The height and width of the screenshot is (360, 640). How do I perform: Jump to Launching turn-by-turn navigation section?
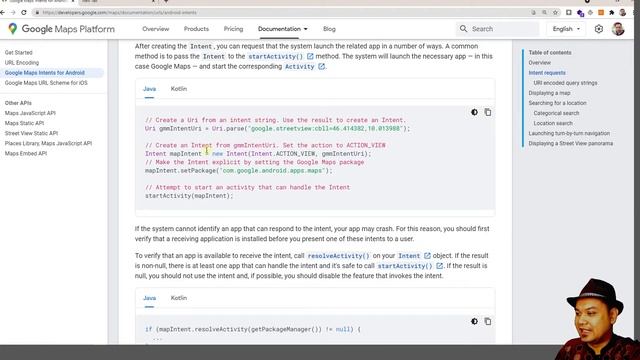coord(569,133)
